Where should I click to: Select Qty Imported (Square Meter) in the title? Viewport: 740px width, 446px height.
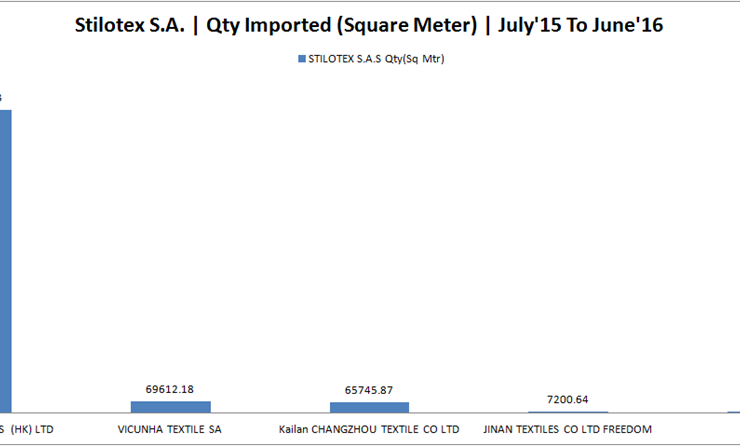tap(342, 25)
